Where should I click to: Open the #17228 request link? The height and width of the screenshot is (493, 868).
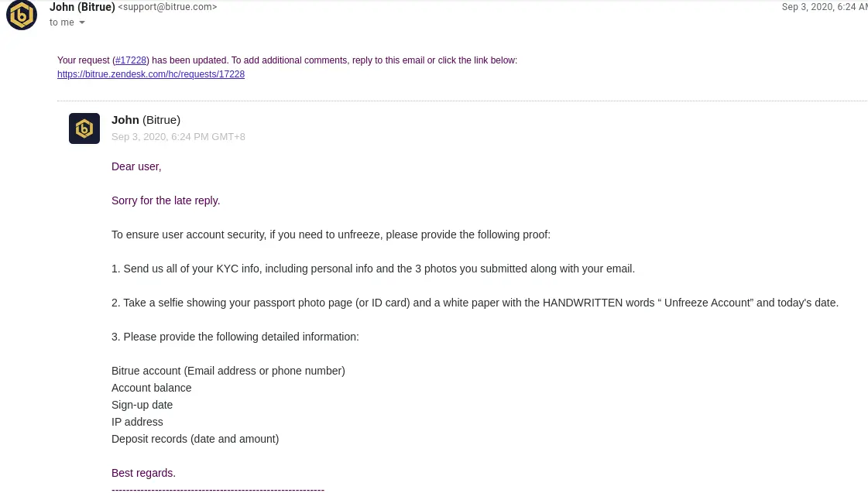point(131,60)
